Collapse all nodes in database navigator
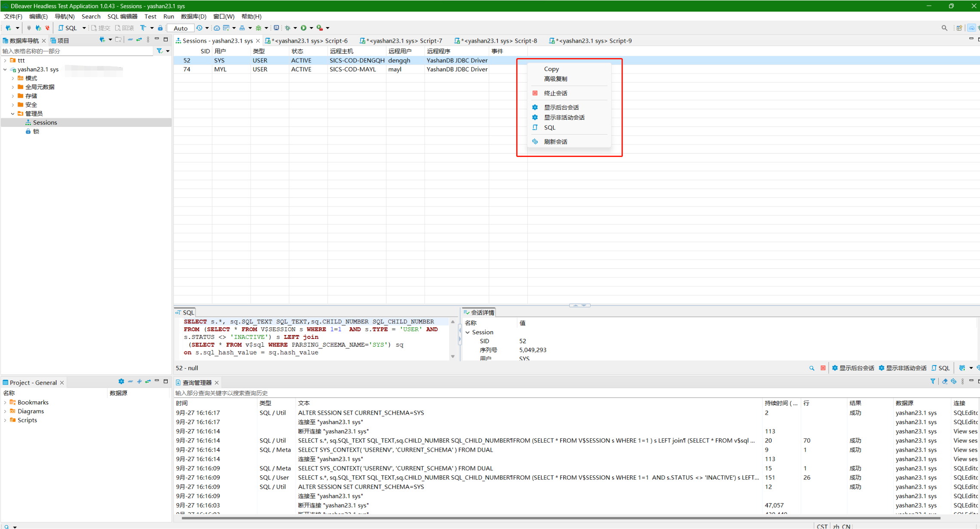 click(x=130, y=40)
